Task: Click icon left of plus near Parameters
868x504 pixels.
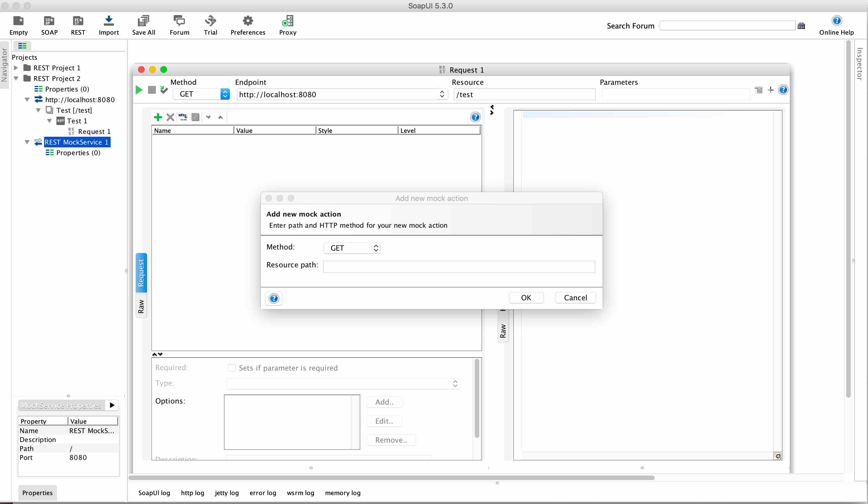Action: coord(759,90)
